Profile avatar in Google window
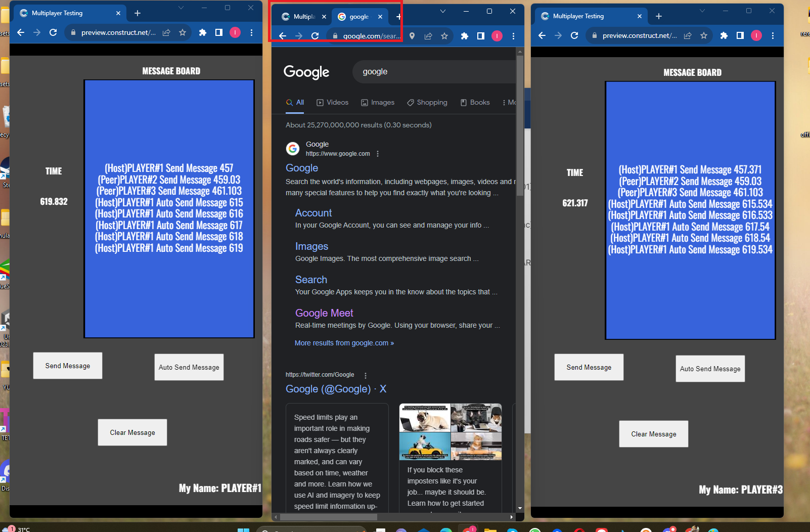The width and height of the screenshot is (810, 532). (x=497, y=36)
